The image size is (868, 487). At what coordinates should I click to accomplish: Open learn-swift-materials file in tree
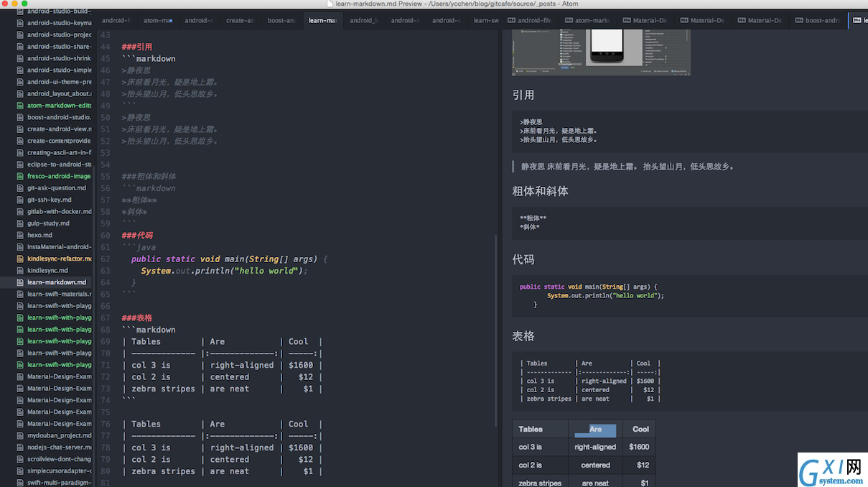60,294
